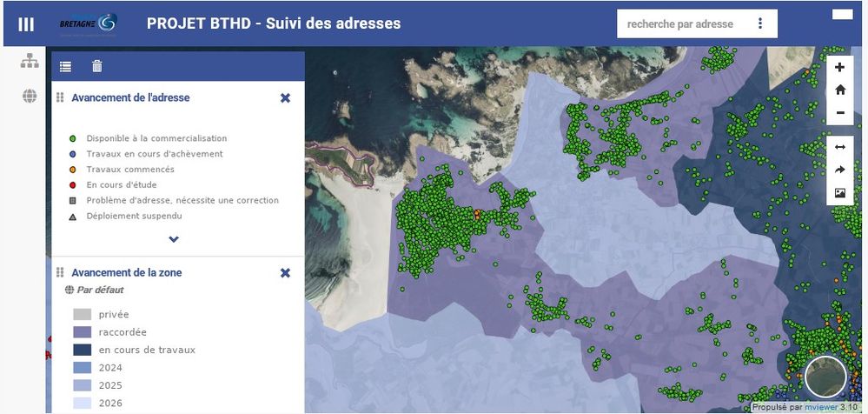This screenshot has width=868, height=414.
Task: Open the main menu with three vertical bars
Action: 26,24
